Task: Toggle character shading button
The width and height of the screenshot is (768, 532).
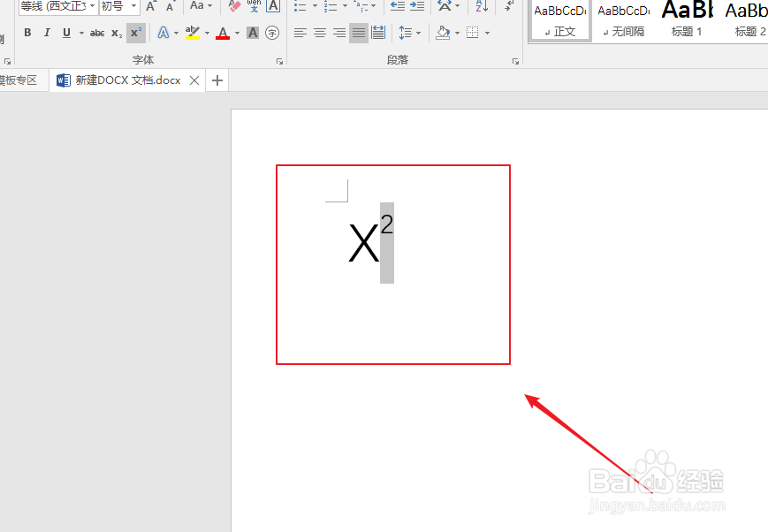Action: (x=253, y=33)
